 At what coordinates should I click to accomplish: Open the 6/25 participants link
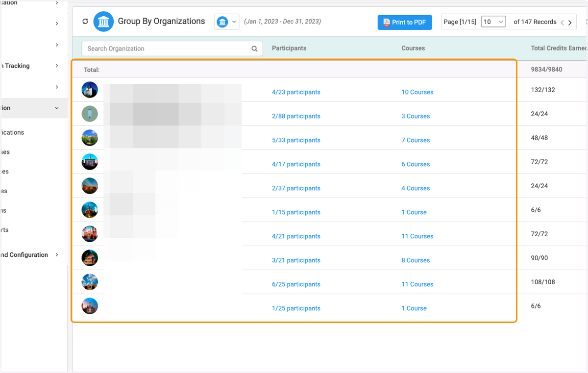point(296,284)
